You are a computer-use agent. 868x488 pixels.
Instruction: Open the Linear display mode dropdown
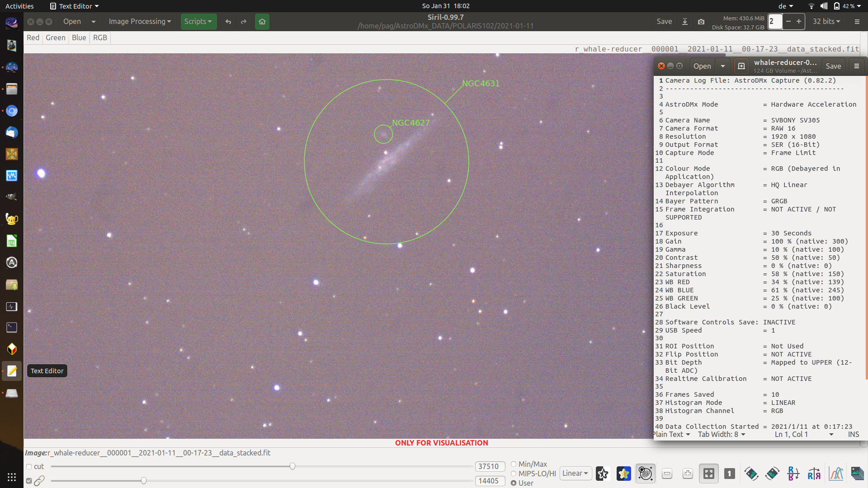coord(576,473)
